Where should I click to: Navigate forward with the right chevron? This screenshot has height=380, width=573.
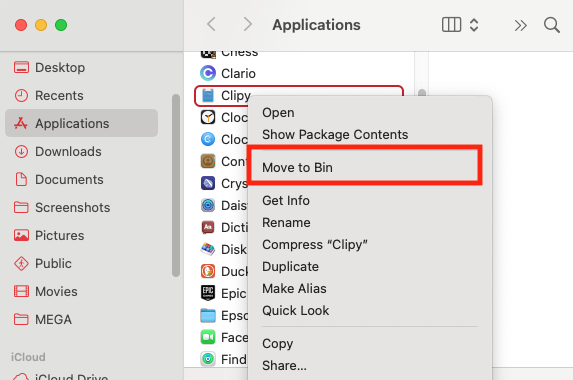pyautogui.click(x=248, y=24)
